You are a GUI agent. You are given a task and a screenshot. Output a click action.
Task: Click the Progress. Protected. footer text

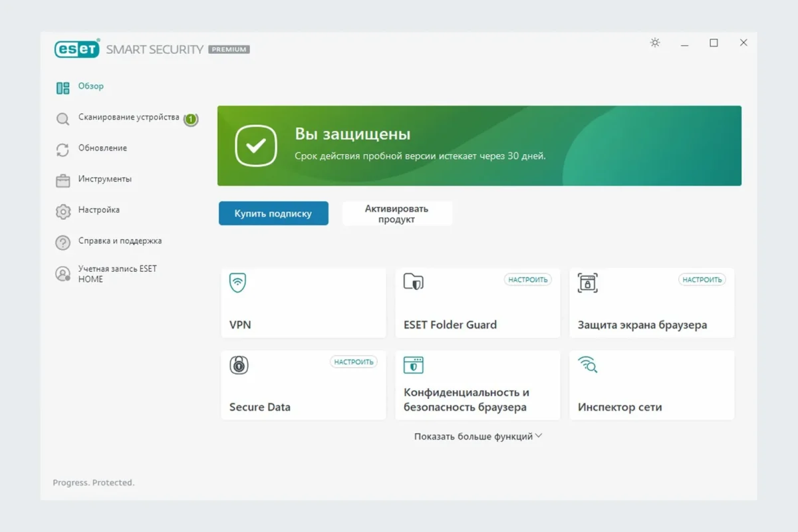94,483
